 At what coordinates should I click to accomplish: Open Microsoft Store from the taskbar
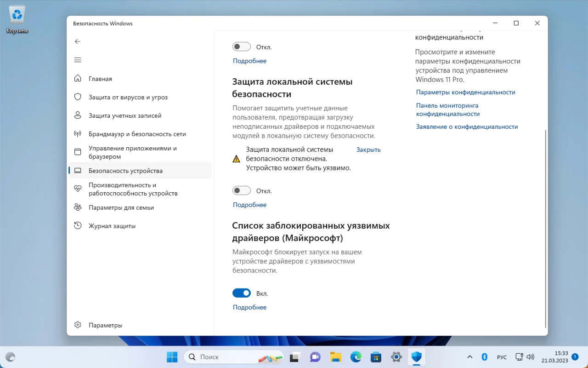click(376, 357)
